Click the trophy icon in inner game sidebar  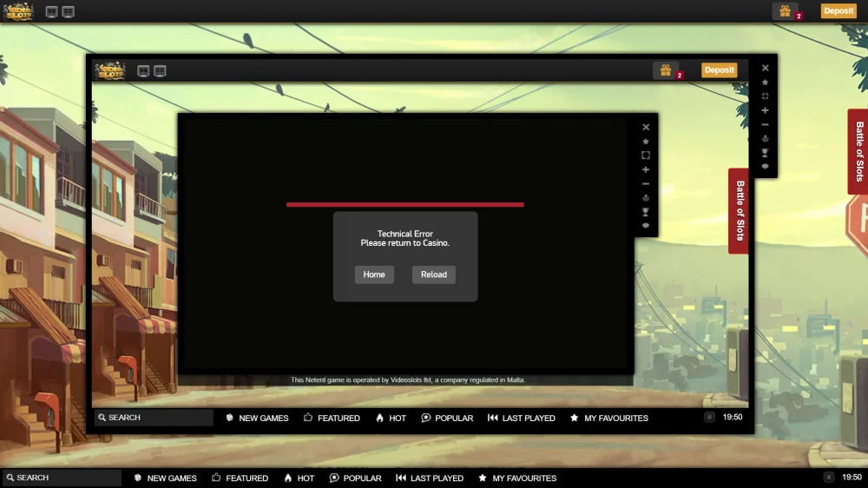(646, 212)
